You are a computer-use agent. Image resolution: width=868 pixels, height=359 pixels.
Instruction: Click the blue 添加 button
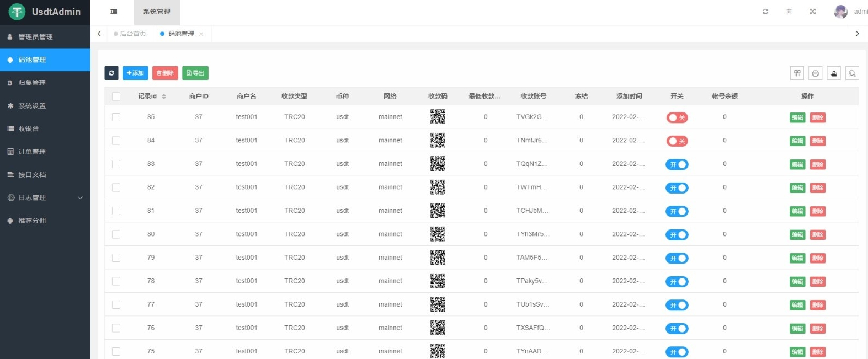point(135,73)
